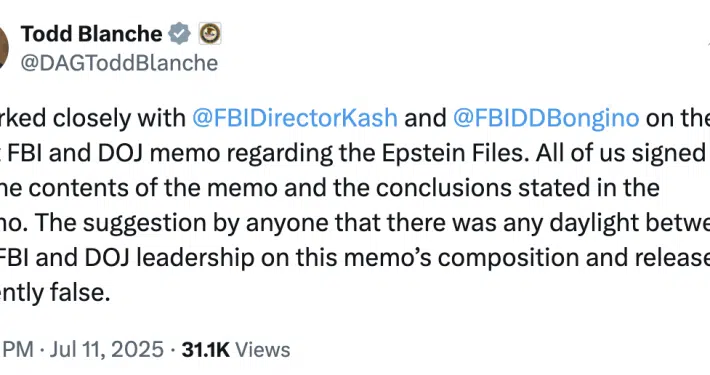Open Todd Blanche's profile avatar

pyautogui.click(x=4, y=48)
